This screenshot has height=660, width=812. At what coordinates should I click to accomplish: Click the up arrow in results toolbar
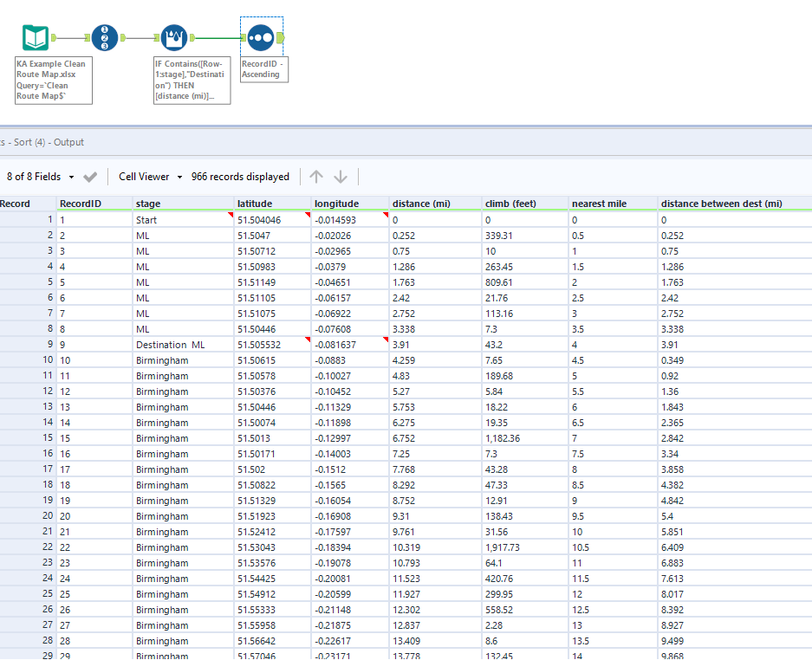(316, 177)
